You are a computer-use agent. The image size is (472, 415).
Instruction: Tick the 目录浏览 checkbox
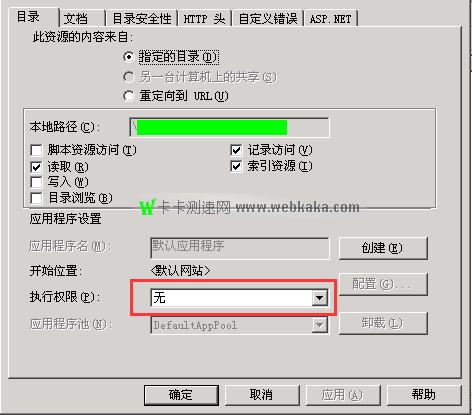36,198
